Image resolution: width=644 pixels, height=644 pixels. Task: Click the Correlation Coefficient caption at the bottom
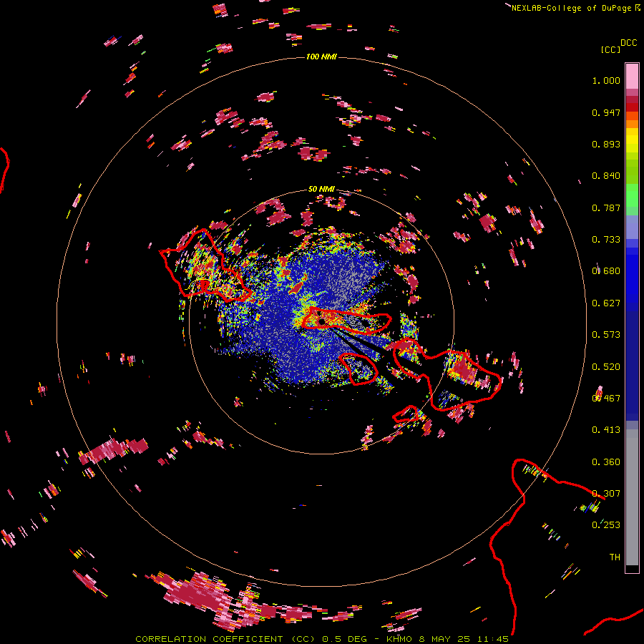322,639
